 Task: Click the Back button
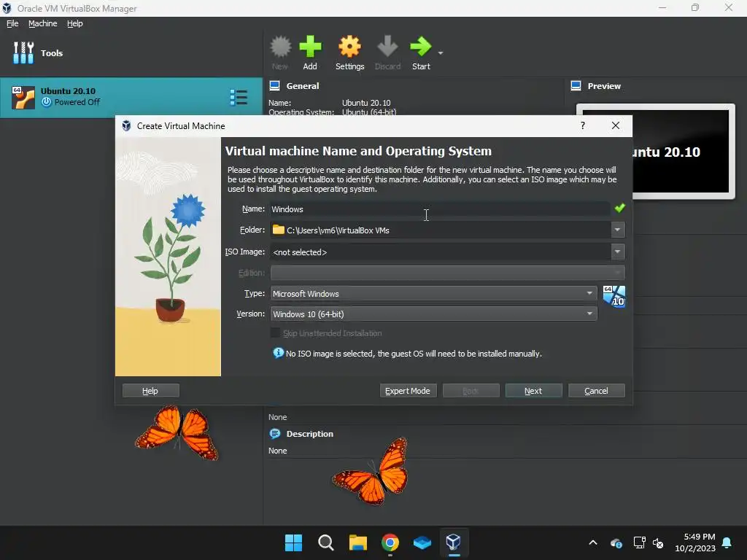click(x=471, y=391)
